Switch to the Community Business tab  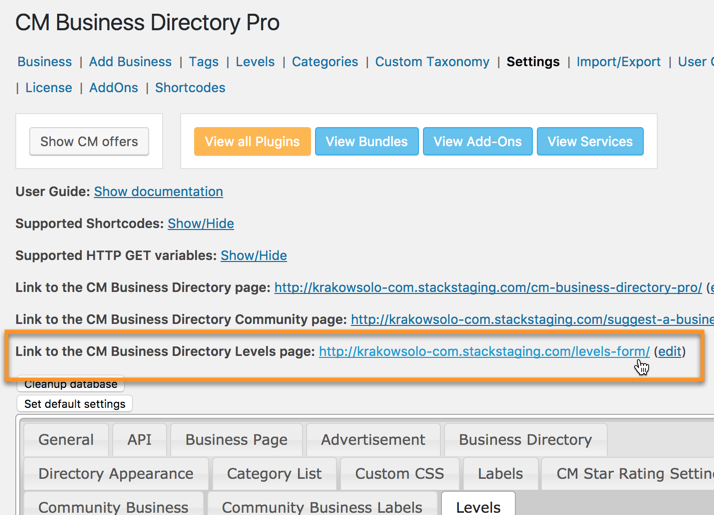[x=113, y=505]
